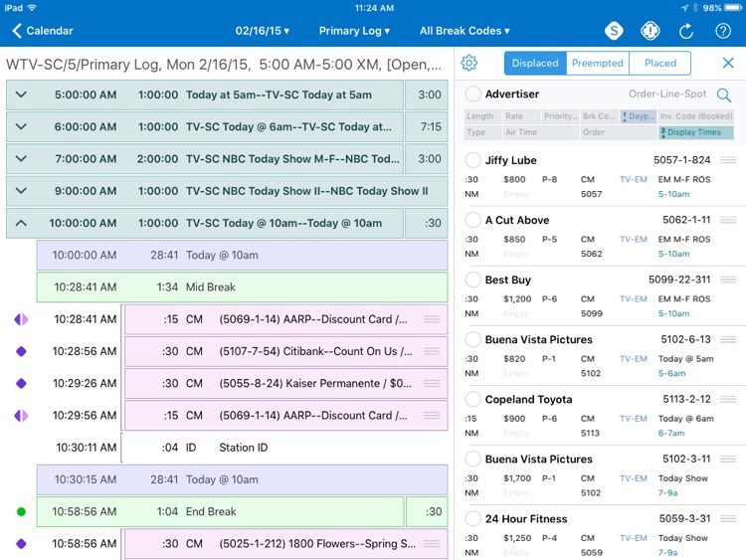Viewport: 746px width, 560px height.
Task: Tap purple diamond icon at 10:58:56 AM
Action: point(21,543)
